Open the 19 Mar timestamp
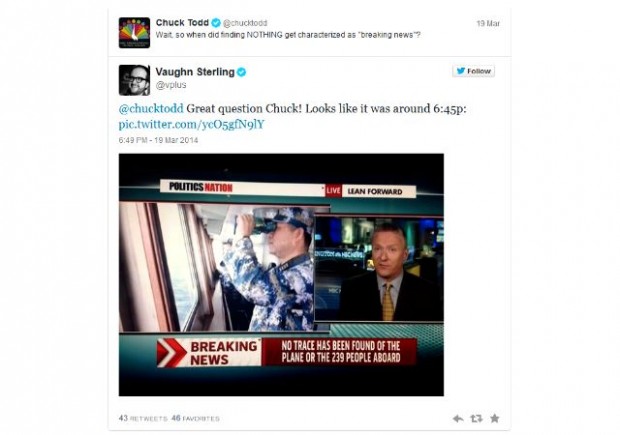Viewport: 620px width, 435px height. 488,23
